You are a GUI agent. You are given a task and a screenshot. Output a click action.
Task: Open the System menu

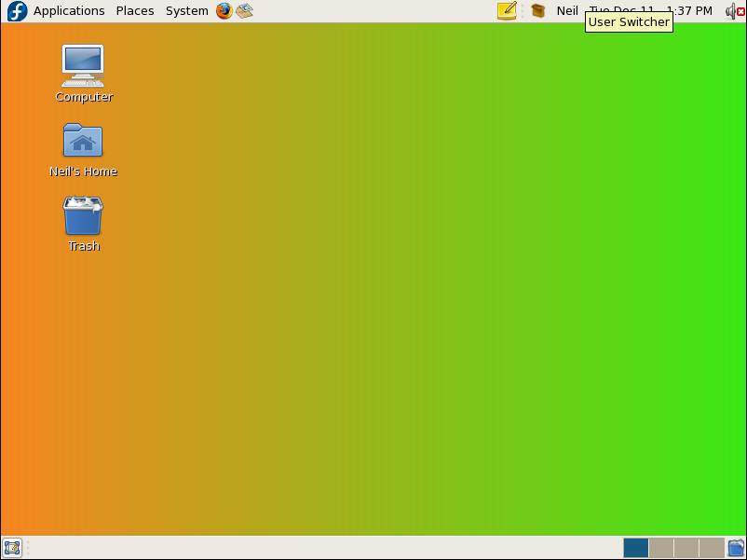click(x=186, y=10)
